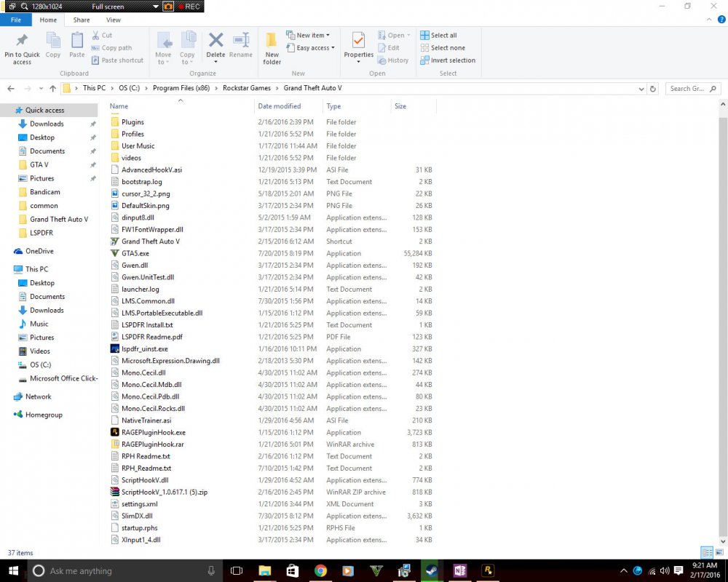Switch to the View ribbon tab
Image resolution: width=728 pixels, height=582 pixels.
click(114, 20)
